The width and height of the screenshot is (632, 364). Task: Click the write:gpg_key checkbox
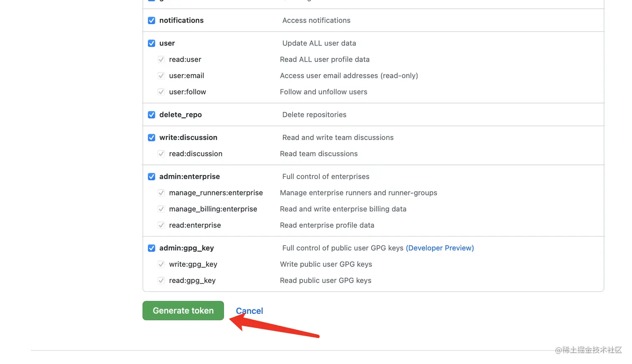[x=161, y=264]
